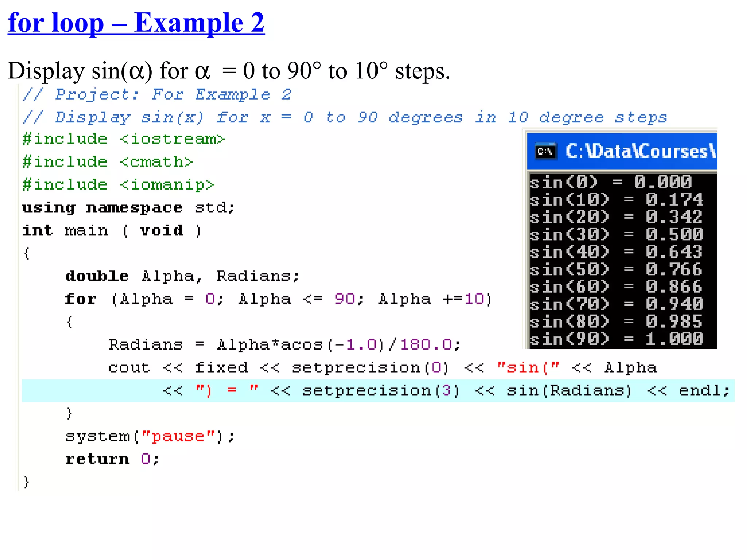Click the '#include <iostream>' line
This screenshot has height=560, width=747.
[x=124, y=139]
